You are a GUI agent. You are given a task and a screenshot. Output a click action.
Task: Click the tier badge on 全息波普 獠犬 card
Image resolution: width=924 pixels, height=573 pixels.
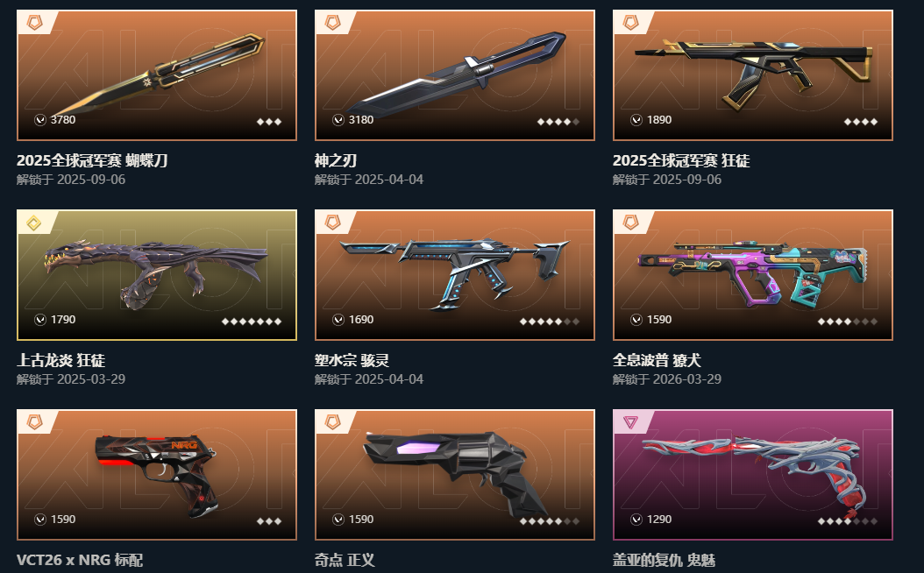coord(631,223)
